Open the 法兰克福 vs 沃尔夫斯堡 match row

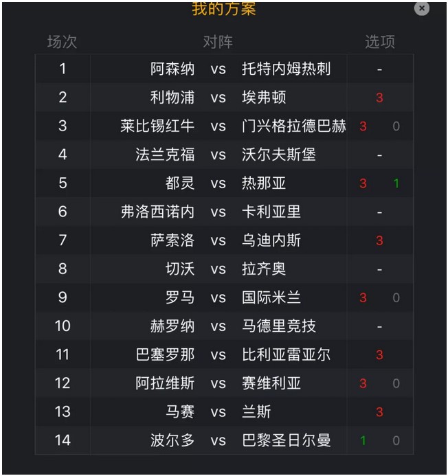pos(224,155)
